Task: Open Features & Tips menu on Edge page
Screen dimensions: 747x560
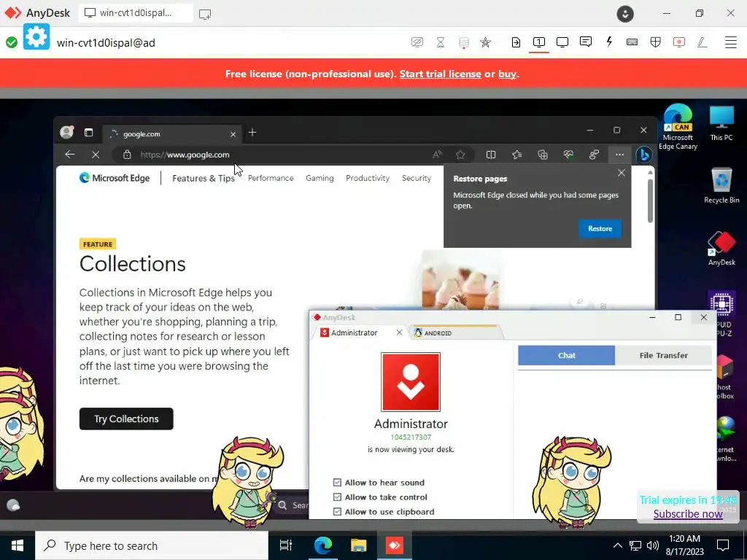Action: coord(204,178)
